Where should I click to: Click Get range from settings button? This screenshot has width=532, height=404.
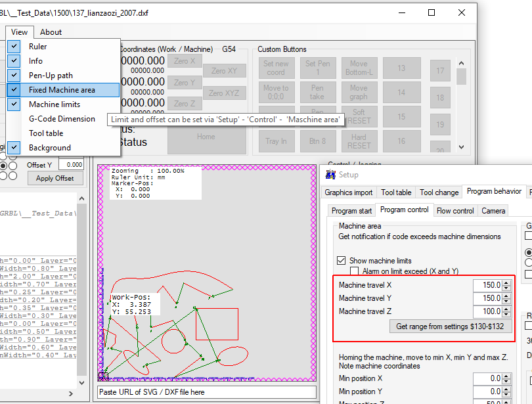451,326
